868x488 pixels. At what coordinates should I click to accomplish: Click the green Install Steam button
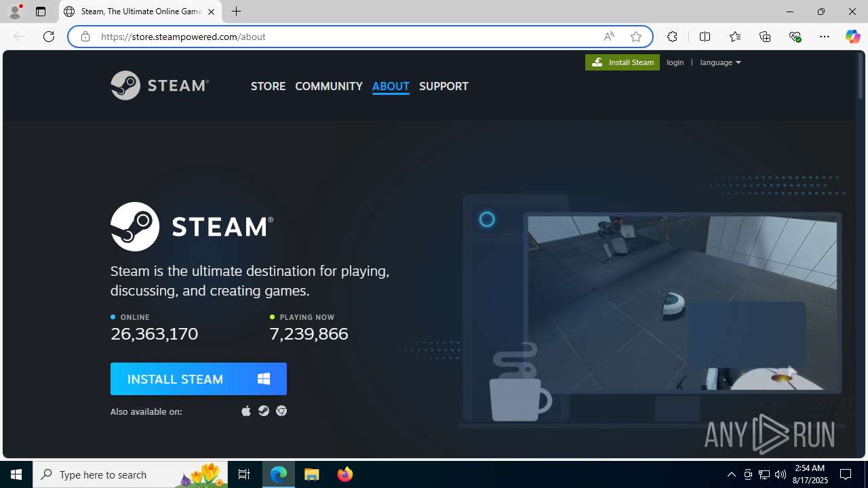click(623, 62)
